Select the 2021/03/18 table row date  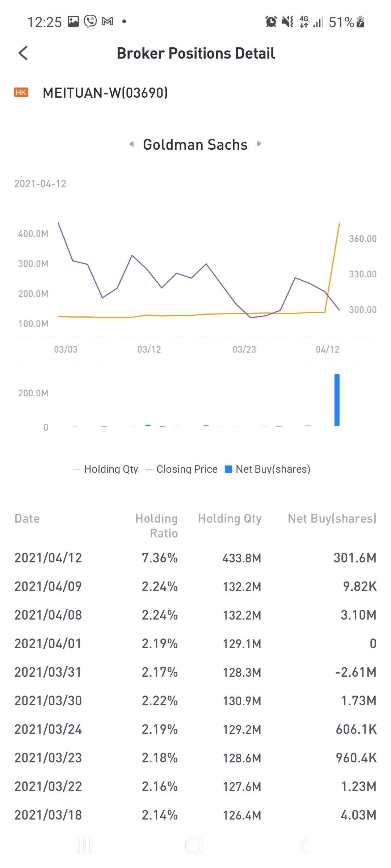click(x=48, y=815)
